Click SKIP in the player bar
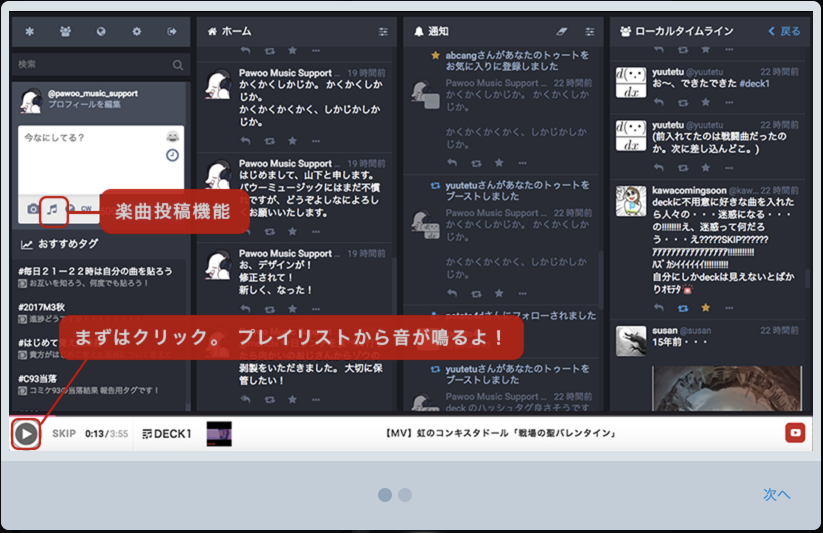823x533 pixels. click(x=64, y=434)
